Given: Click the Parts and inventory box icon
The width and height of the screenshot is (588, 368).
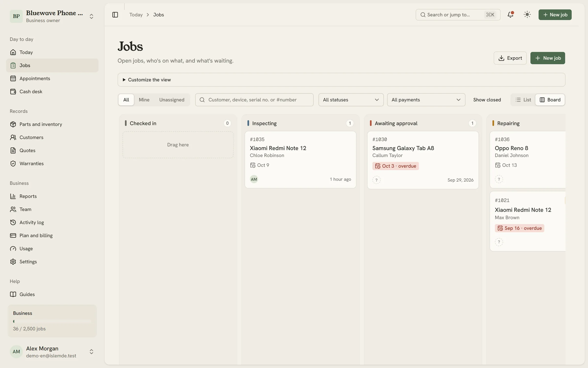Looking at the screenshot, I should click(x=13, y=124).
